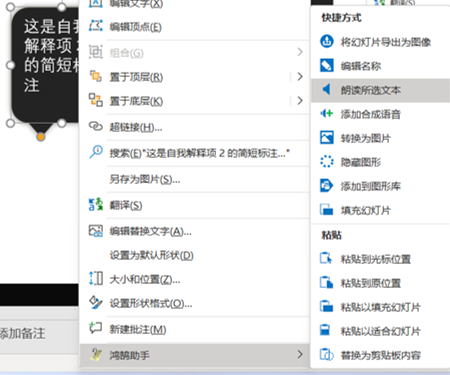Click 翻译(S) menu entry text

click(x=126, y=205)
